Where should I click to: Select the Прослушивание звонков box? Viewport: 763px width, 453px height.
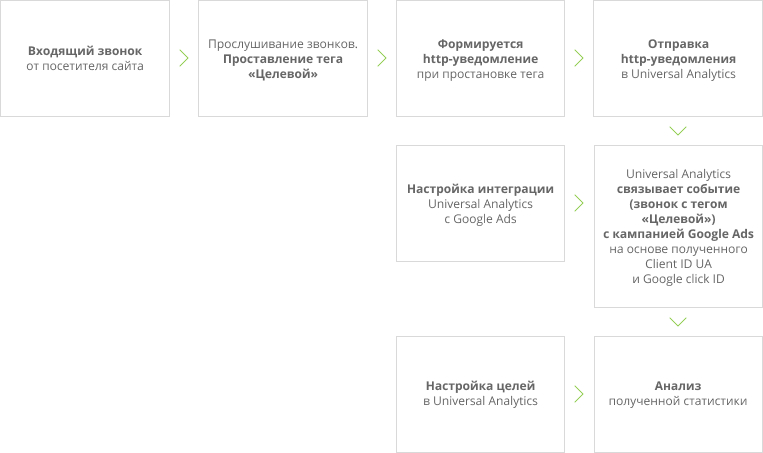(x=283, y=58)
